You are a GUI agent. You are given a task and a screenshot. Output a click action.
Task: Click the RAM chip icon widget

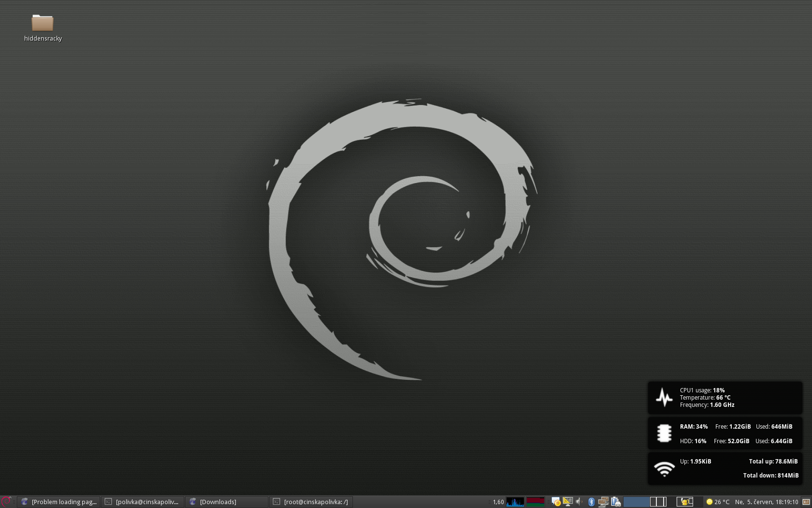point(664,433)
